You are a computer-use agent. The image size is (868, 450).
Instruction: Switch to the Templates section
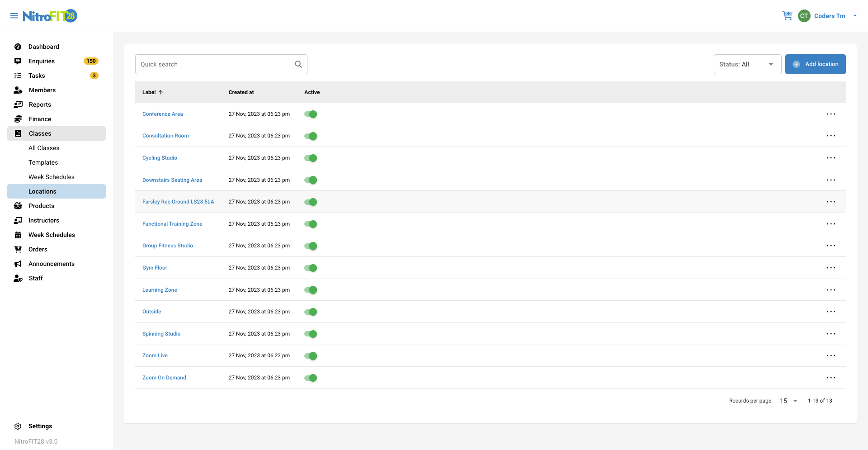tap(43, 162)
